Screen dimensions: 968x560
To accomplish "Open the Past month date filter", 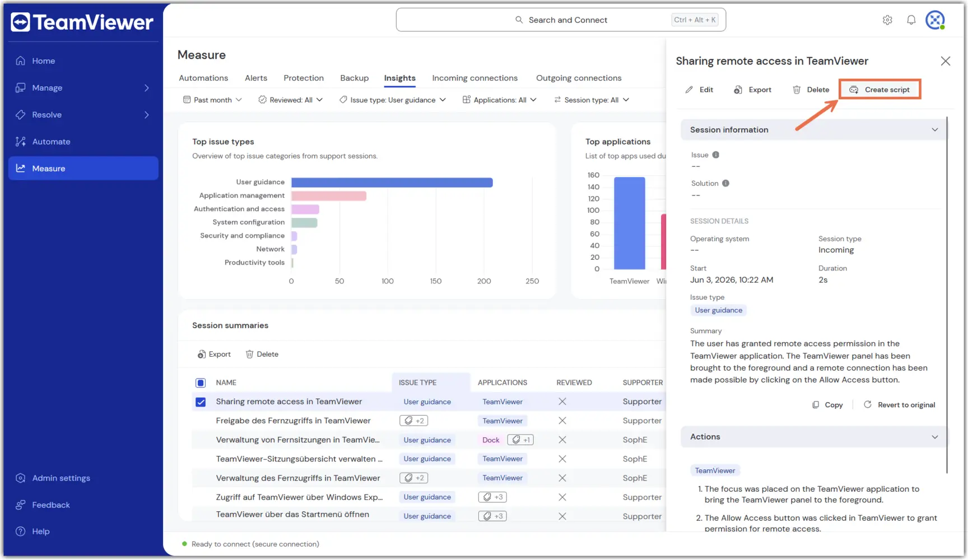I will 213,100.
